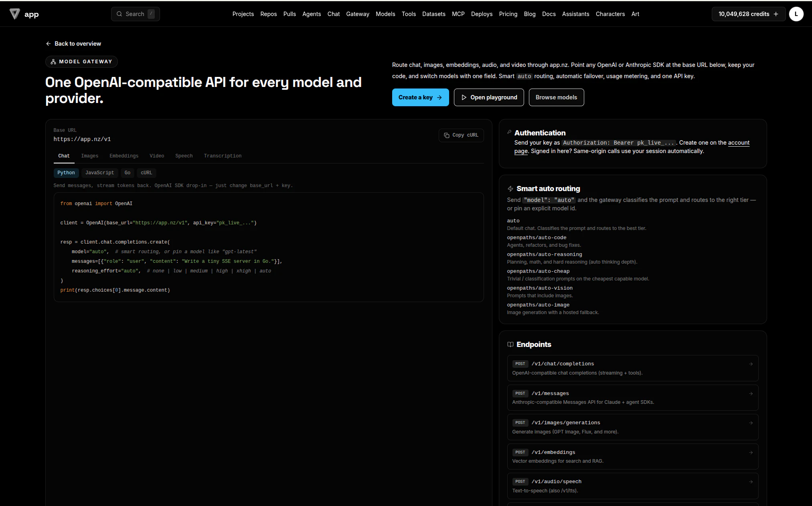Image resolution: width=812 pixels, height=506 pixels.
Task: Open Deploys in the navigation bar
Action: click(x=482, y=14)
